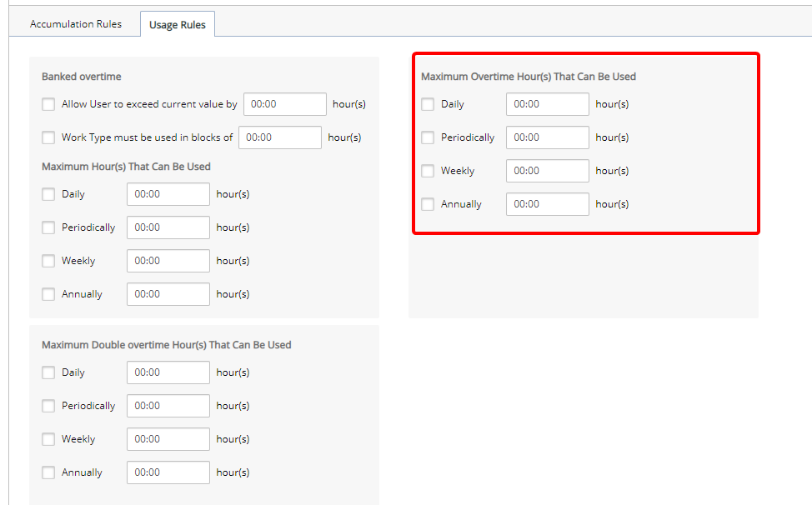Focus Daily overtime hours input field
Viewport: 812px width, 505px height.
(x=548, y=104)
